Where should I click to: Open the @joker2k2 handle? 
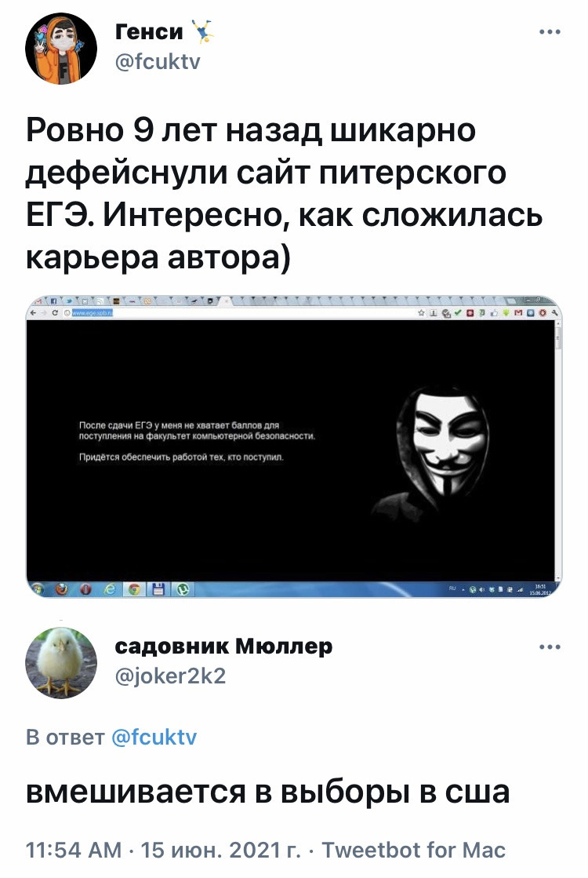pos(170,676)
